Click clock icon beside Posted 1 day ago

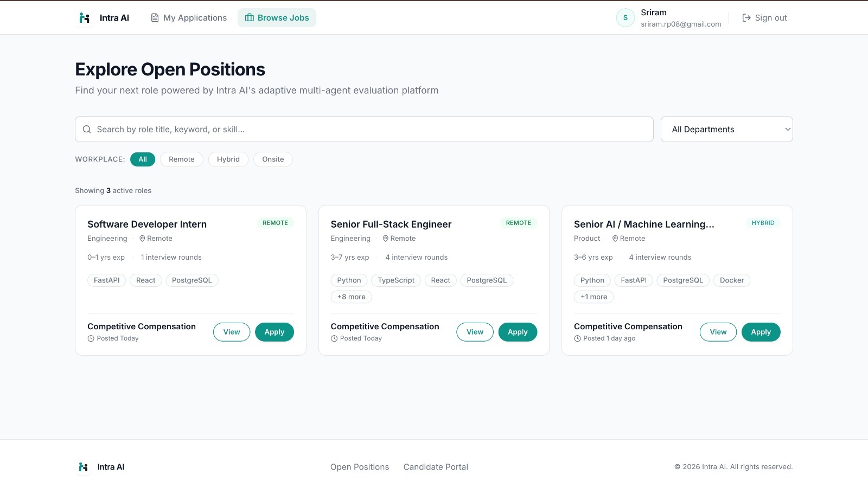(578, 338)
